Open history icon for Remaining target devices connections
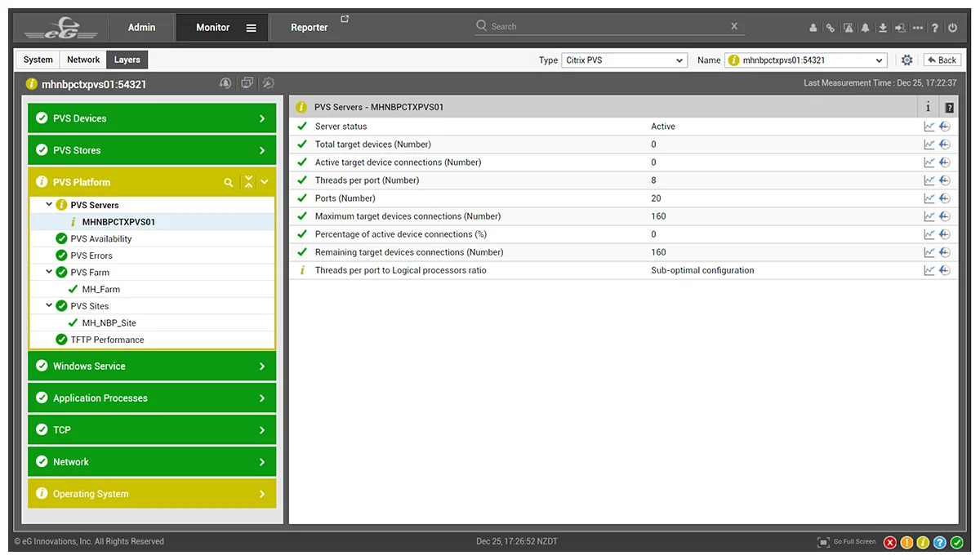The height and width of the screenshot is (560, 980). click(945, 252)
